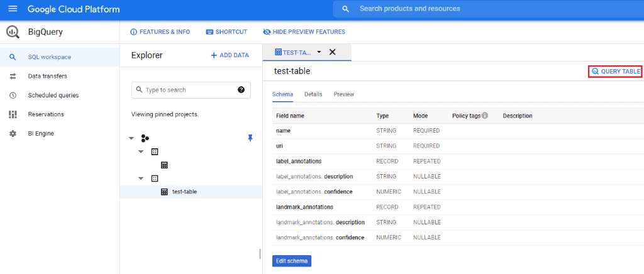This screenshot has width=644, height=274.
Task: Click 'label_annotations. description' field row
Action: click(458, 177)
